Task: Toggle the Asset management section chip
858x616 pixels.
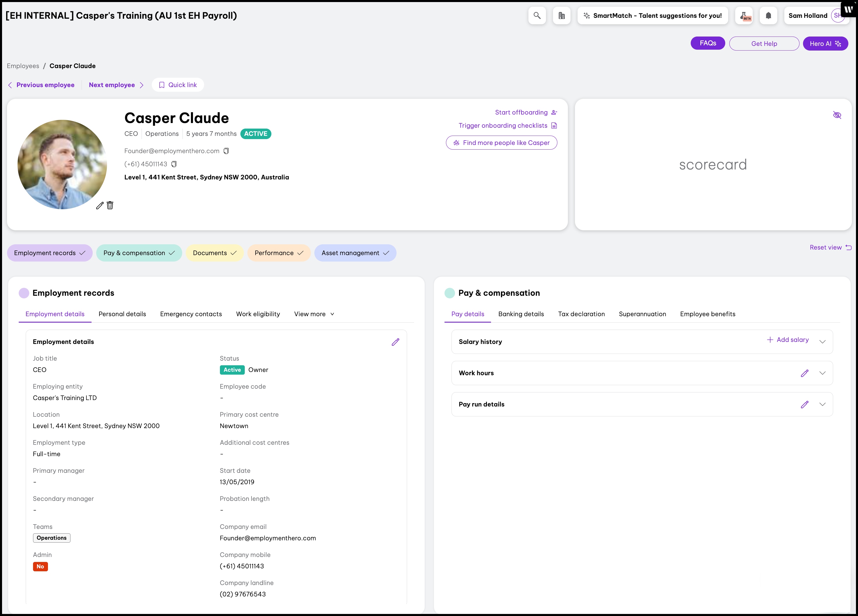Action: (x=355, y=253)
